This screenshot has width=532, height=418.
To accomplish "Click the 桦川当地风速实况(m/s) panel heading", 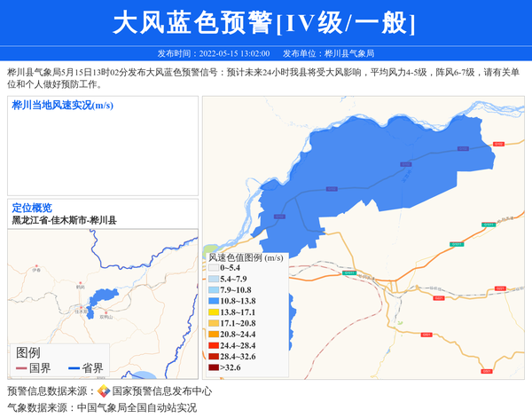I will click(x=63, y=106).
